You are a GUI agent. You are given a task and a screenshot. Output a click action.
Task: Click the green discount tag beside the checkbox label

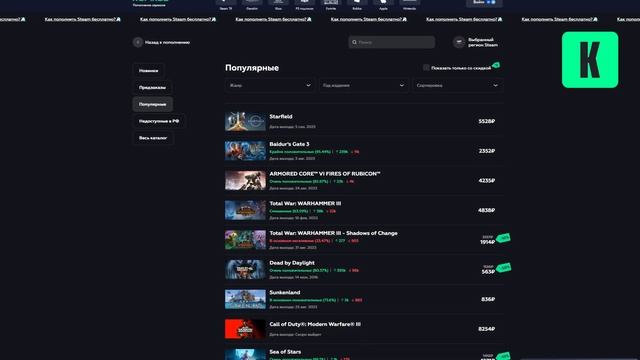point(496,65)
